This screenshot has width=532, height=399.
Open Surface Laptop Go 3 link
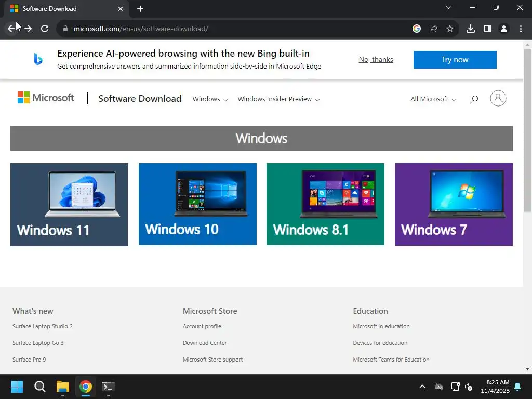(x=38, y=343)
